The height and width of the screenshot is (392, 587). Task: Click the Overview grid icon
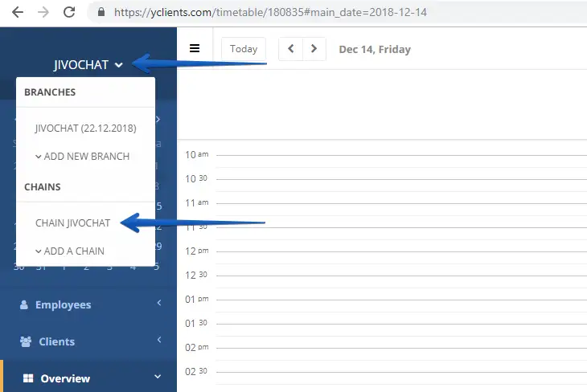(27, 378)
